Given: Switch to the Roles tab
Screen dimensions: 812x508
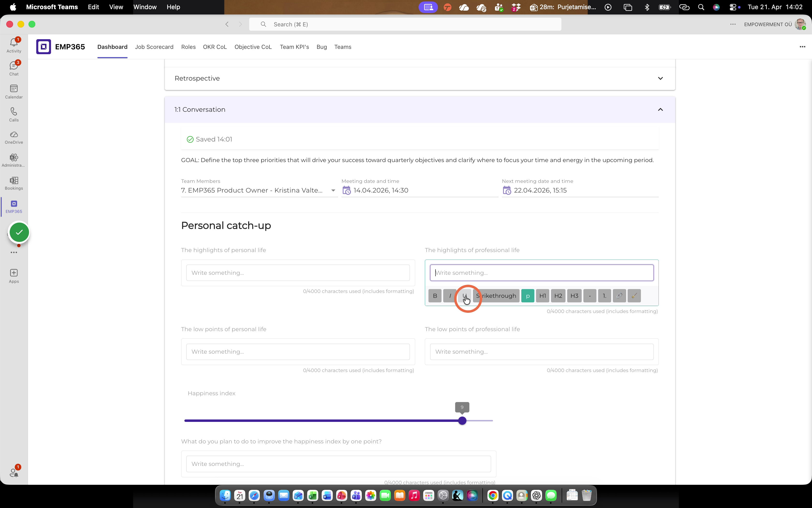Looking at the screenshot, I should click(188, 47).
